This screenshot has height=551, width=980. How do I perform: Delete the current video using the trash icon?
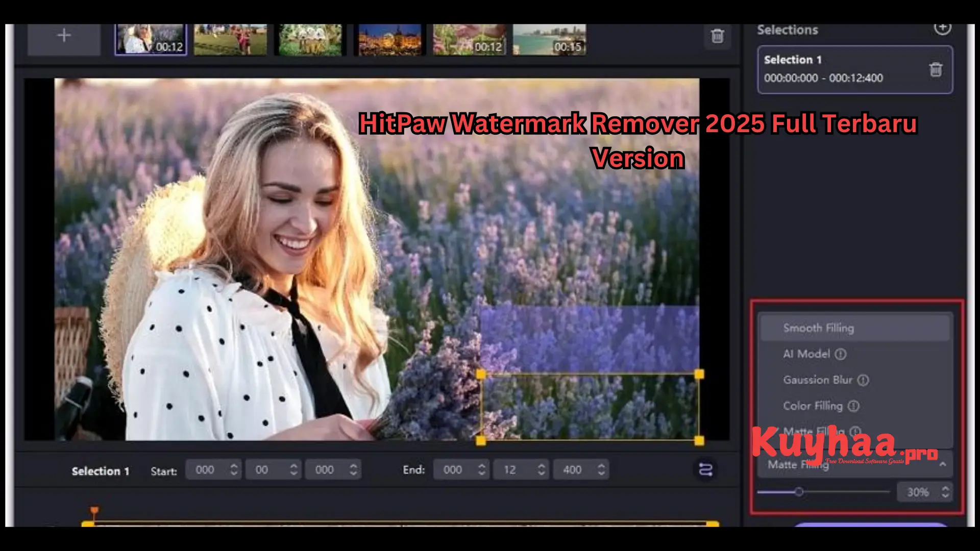pos(717,36)
